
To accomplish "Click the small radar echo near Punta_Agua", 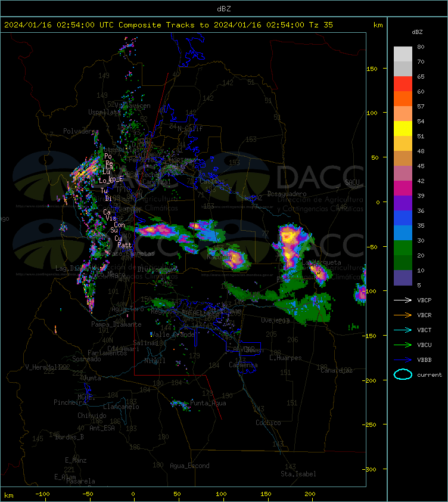I will 181,405.
